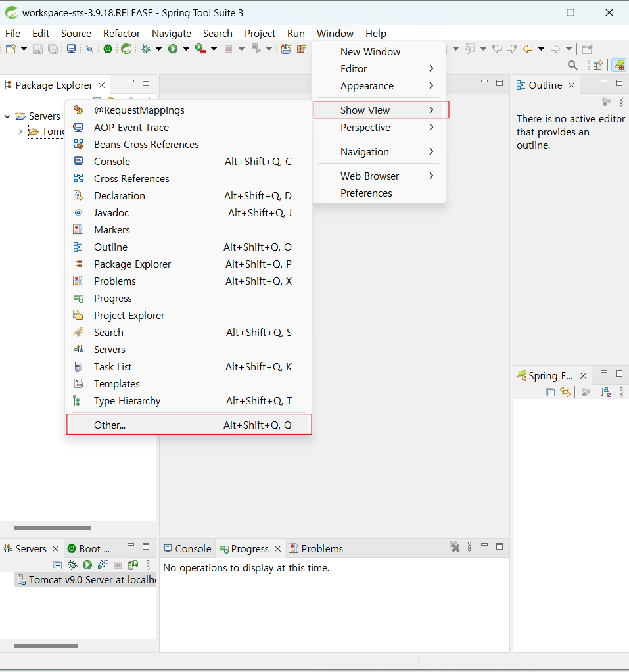
Task: Select Other... in Show View submenu
Action: click(189, 425)
